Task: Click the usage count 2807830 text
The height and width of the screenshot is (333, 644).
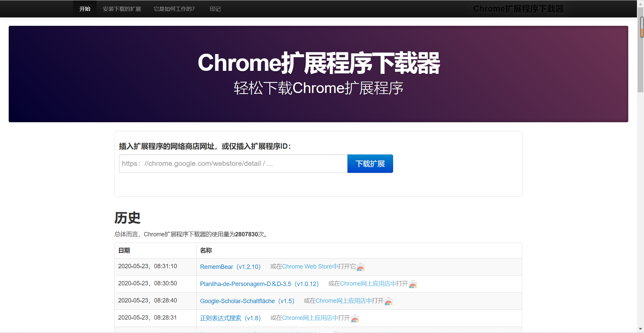Action: pyautogui.click(x=247, y=234)
